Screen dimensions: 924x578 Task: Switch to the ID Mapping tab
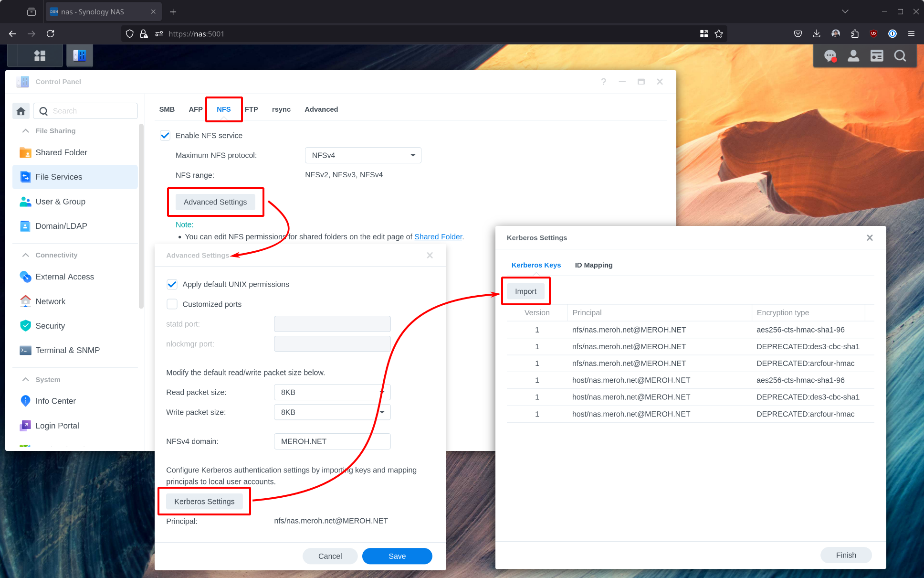[593, 265]
